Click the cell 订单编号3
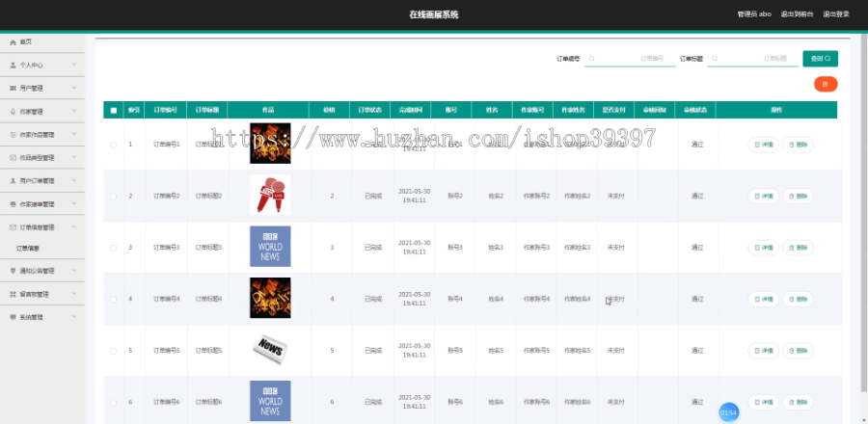This screenshot has width=868, height=424. point(167,248)
